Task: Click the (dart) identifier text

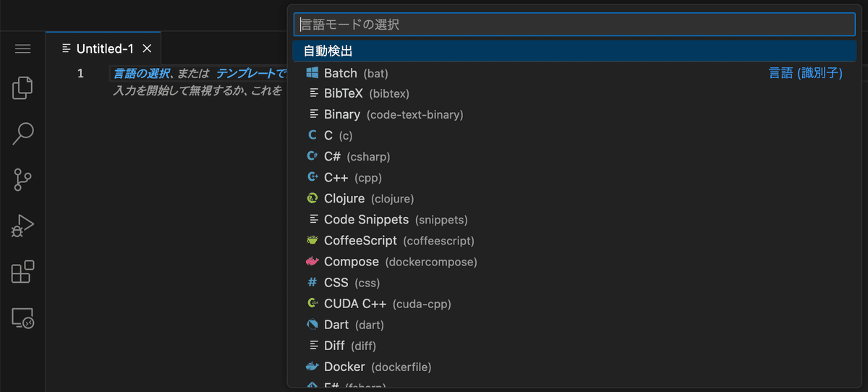Action: [x=370, y=325]
